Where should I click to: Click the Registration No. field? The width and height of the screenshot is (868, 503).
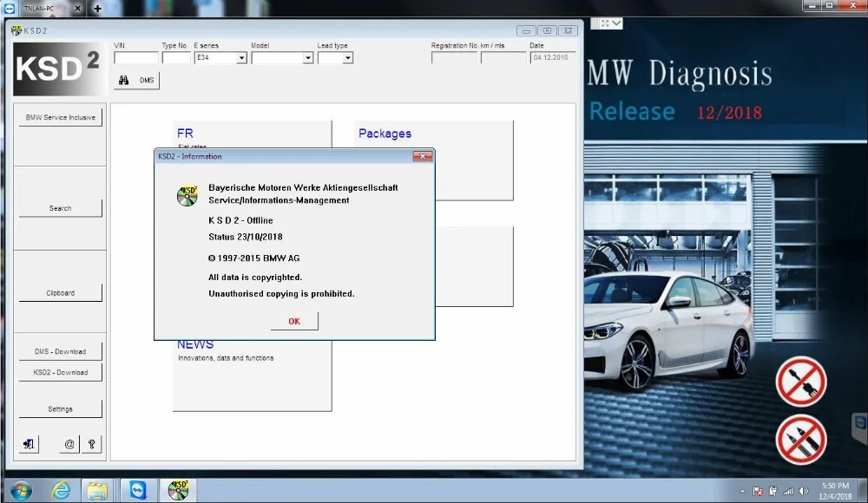pos(454,57)
